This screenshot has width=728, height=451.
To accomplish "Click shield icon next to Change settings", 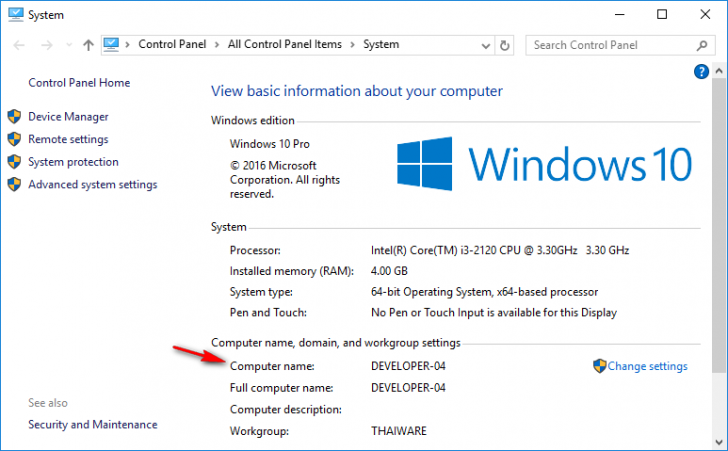I will click(599, 366).
